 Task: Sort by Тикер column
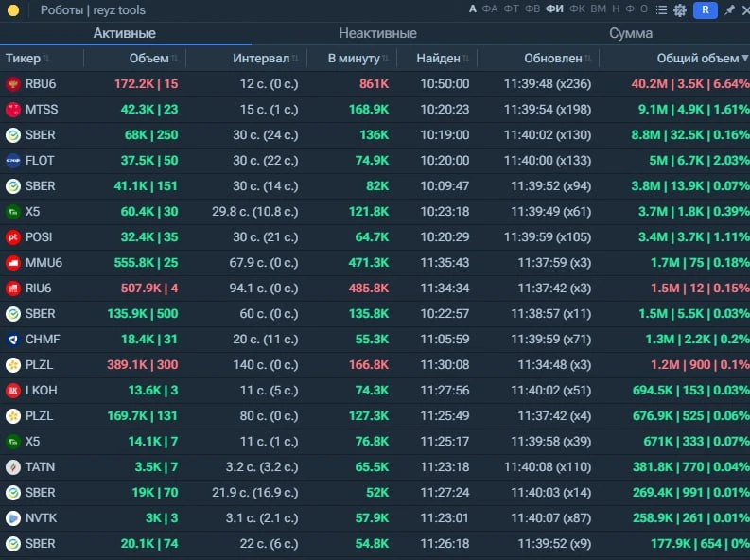pos(27,59)
